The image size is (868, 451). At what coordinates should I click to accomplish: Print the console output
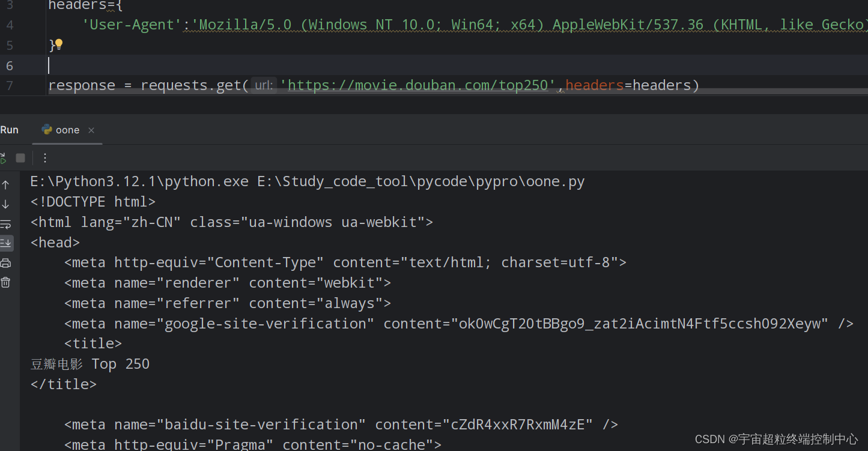click(5, 263)
